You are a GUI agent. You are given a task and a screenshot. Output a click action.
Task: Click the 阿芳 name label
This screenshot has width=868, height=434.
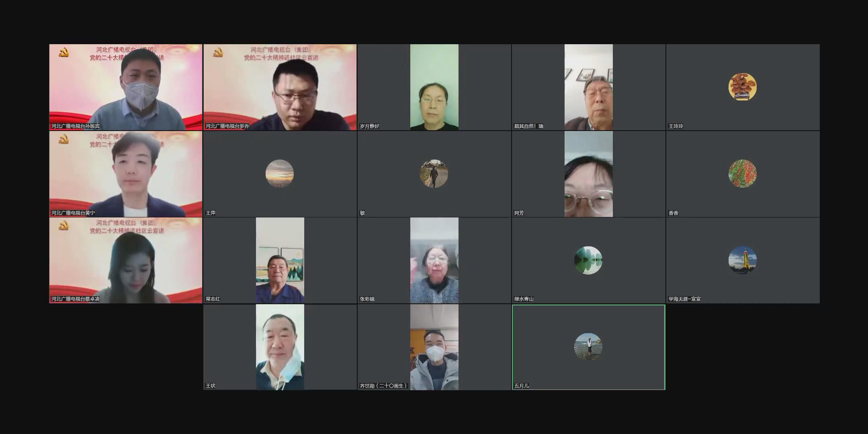tap(519, 213)
